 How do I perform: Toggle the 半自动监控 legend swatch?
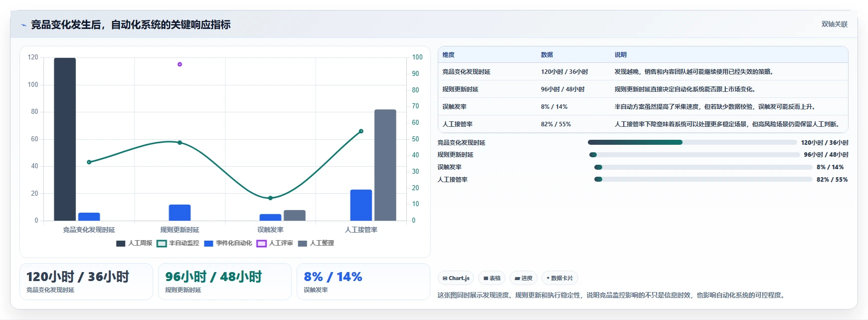pyautogui.click(x=162, y=244)
